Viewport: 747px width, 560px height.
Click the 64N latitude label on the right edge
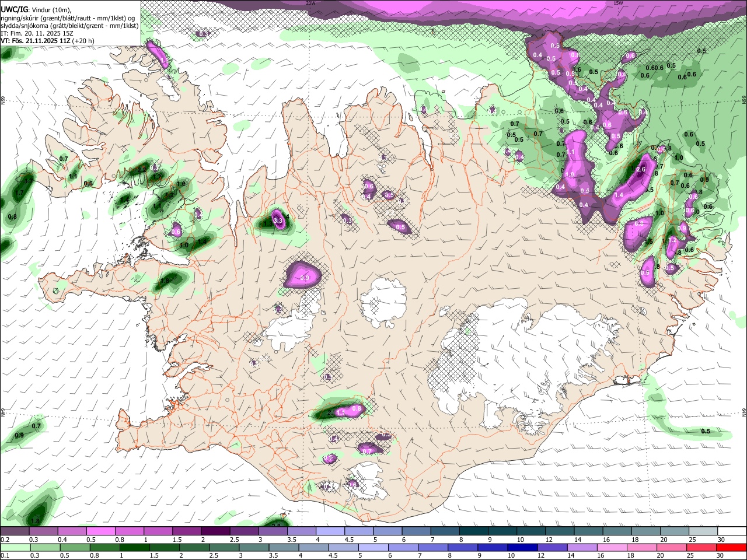(x=744, y=411)
